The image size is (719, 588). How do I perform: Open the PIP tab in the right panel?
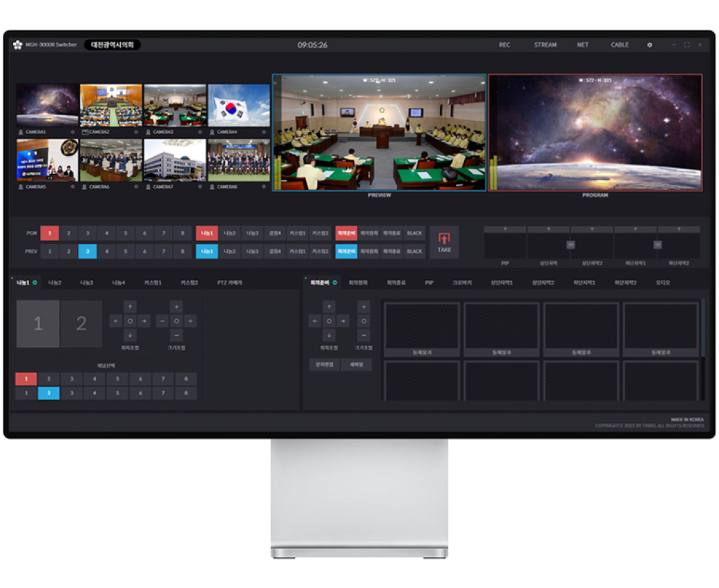coord(429,283)
